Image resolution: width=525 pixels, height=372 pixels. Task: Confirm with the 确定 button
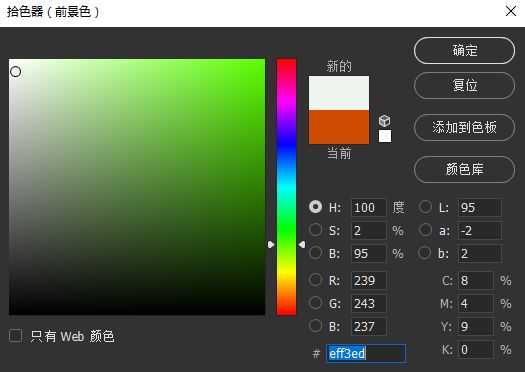(x=464, y=51)
